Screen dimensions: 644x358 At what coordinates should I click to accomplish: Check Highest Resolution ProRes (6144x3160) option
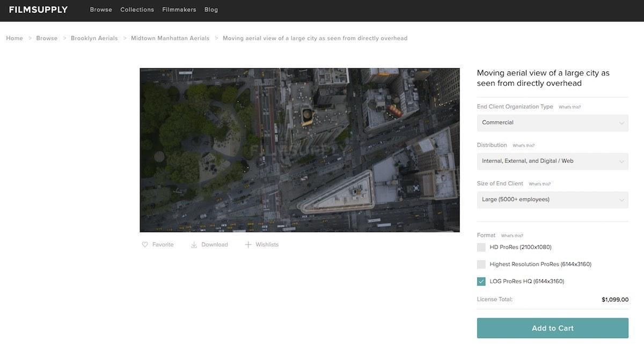click(481, 265)
